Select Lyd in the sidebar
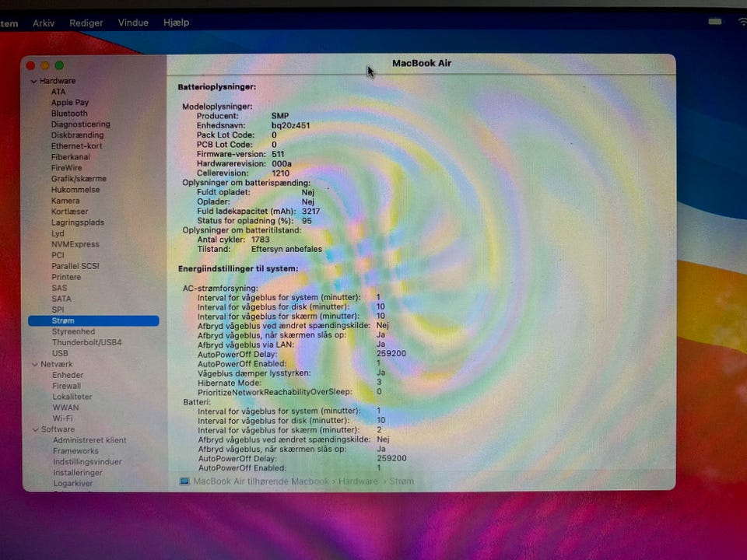747x560 pixels. [x=58, y=233]
